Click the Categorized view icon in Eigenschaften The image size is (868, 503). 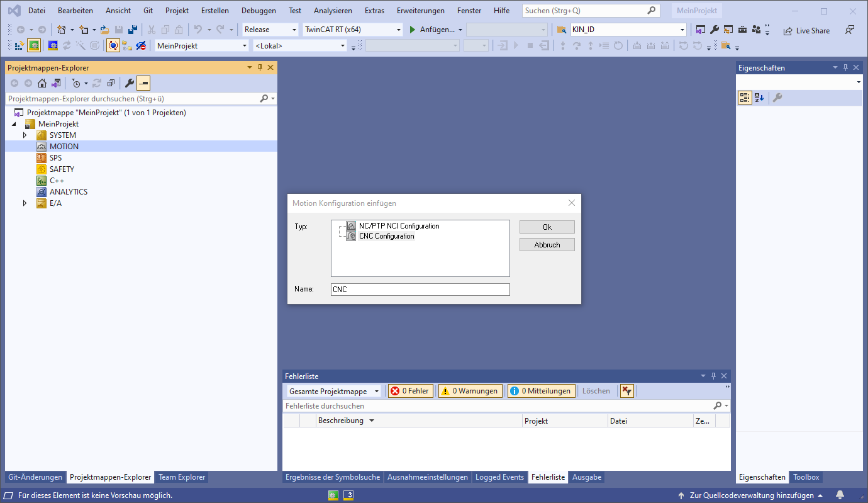click(x=745, y=98)
